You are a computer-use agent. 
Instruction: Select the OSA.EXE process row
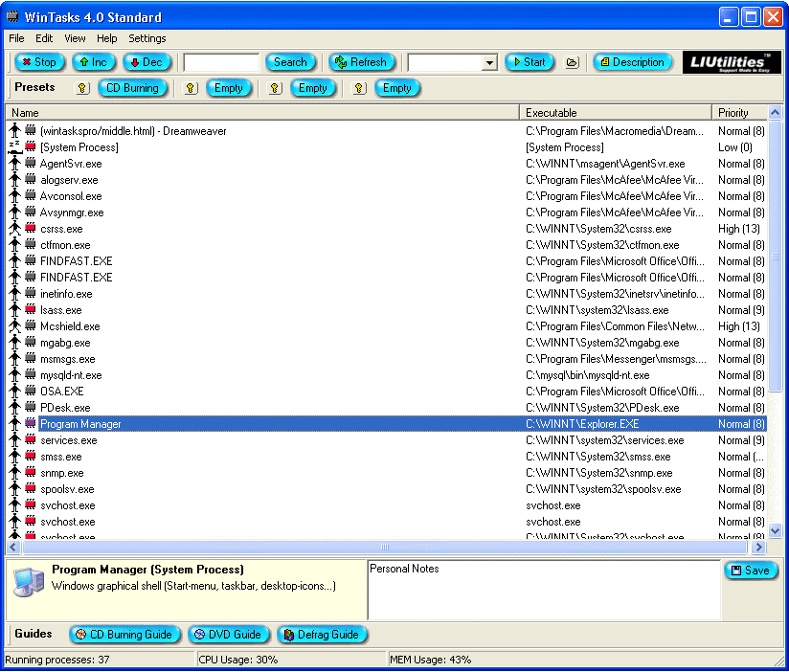click(388, 392)
